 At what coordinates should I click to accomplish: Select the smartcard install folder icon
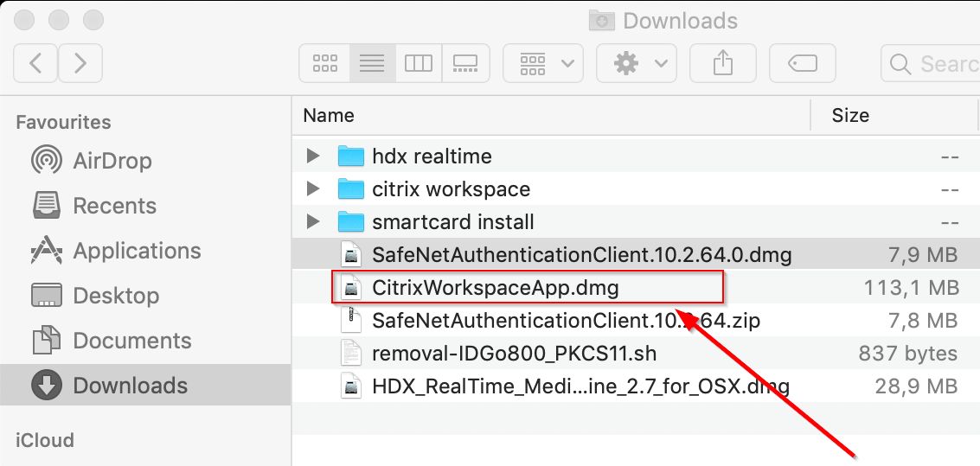350,221
